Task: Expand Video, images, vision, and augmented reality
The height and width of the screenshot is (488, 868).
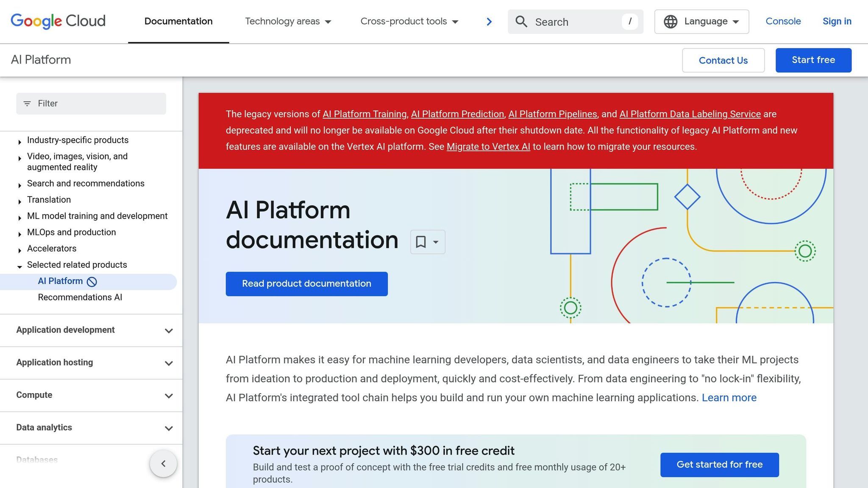Action: click(19, 158)
